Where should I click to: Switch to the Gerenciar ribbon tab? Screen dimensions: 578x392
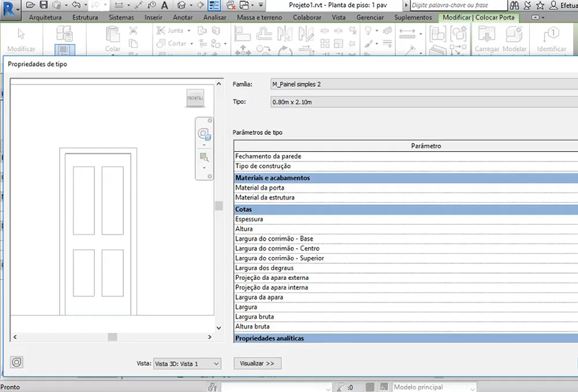coord(370,17)
